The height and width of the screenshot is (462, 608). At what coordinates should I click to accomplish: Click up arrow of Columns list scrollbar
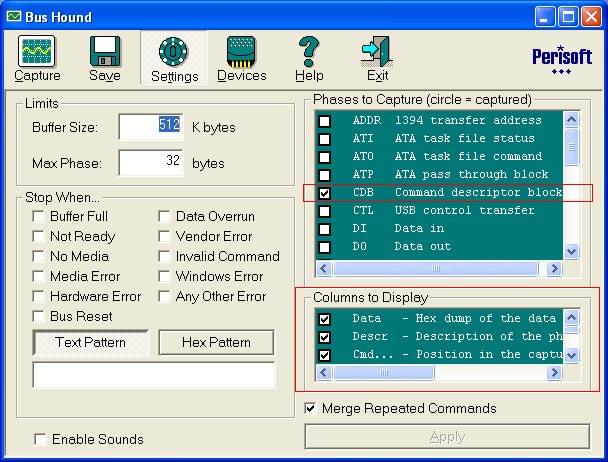point(571,318)
